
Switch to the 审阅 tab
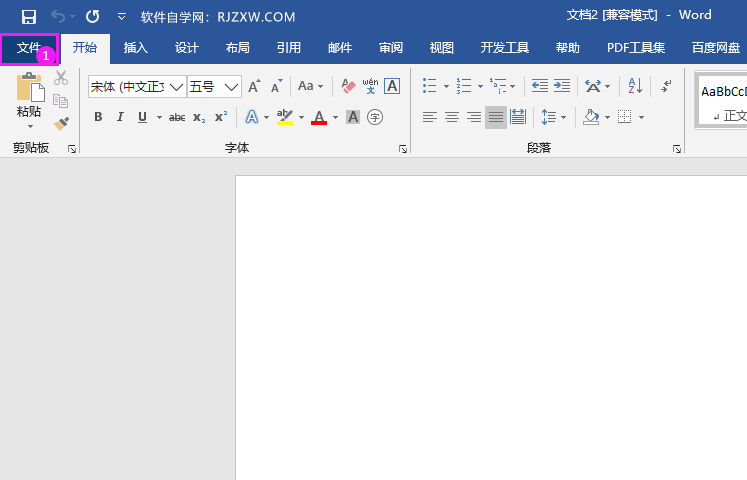[x=391, y=48]
